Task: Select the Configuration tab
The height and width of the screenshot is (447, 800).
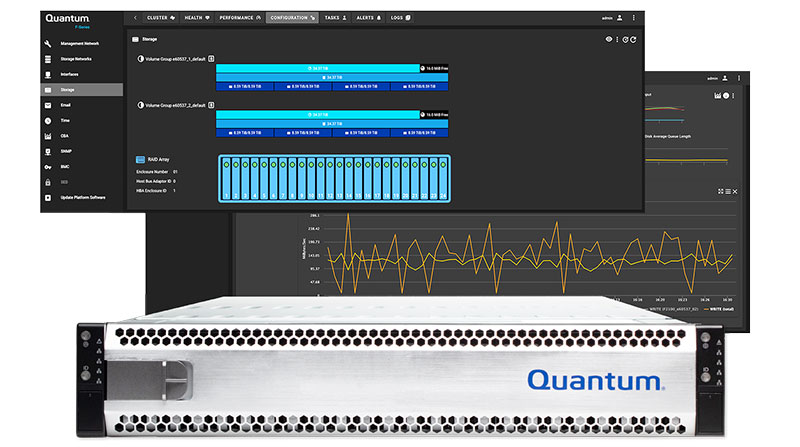Action: (292, 18)
